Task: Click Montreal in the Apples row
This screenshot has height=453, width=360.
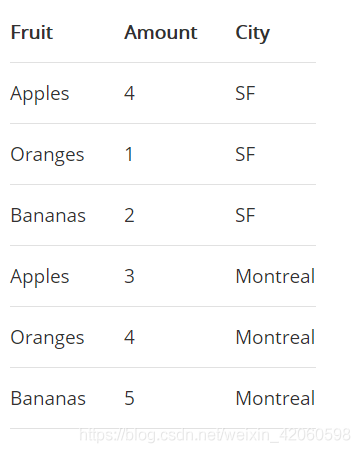Action: (x=275, y=276)
